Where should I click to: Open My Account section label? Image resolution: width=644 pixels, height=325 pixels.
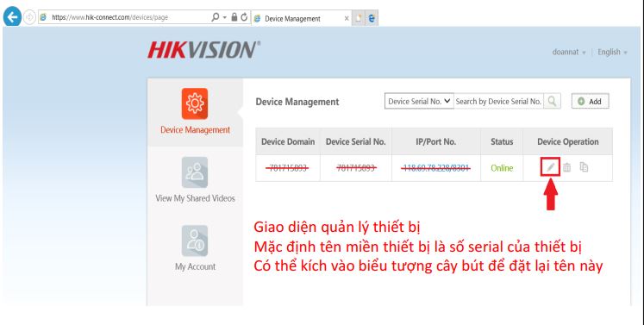point(195,266)
